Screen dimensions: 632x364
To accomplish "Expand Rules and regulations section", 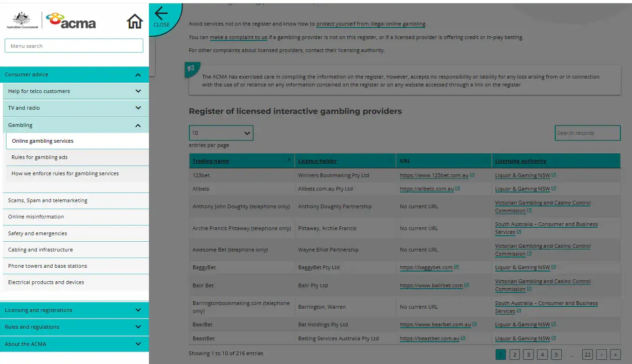I will click(x=138, y=327).
